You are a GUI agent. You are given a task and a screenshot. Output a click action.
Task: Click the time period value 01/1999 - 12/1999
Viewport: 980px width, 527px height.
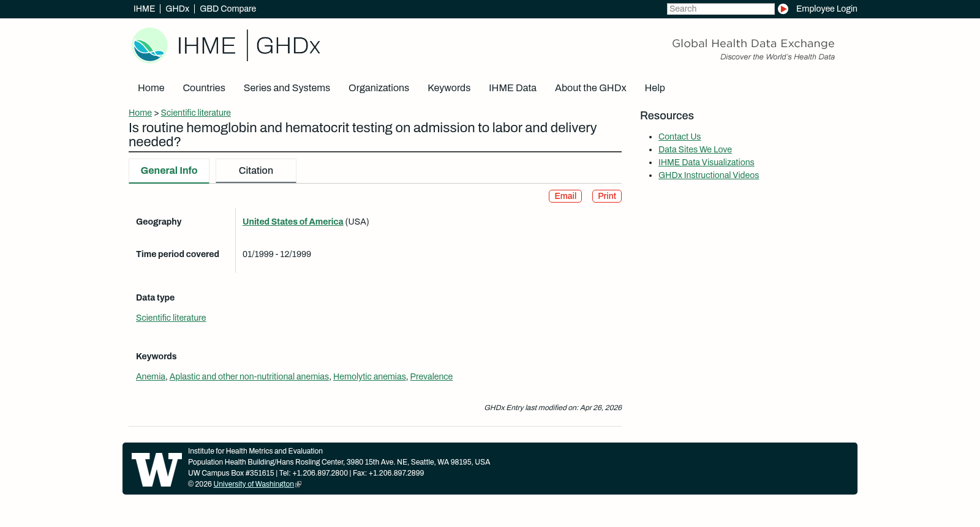pyautogui.click(x=277, y=254)
